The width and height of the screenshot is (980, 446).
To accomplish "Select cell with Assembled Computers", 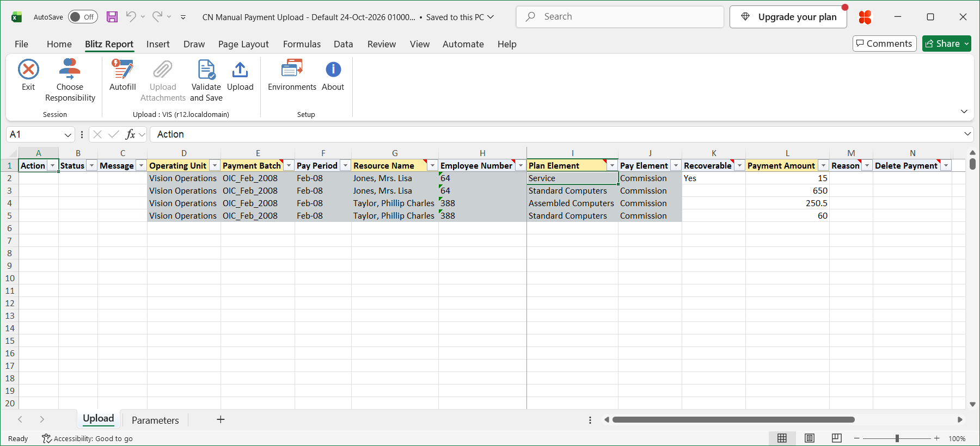I will [572, 203].
